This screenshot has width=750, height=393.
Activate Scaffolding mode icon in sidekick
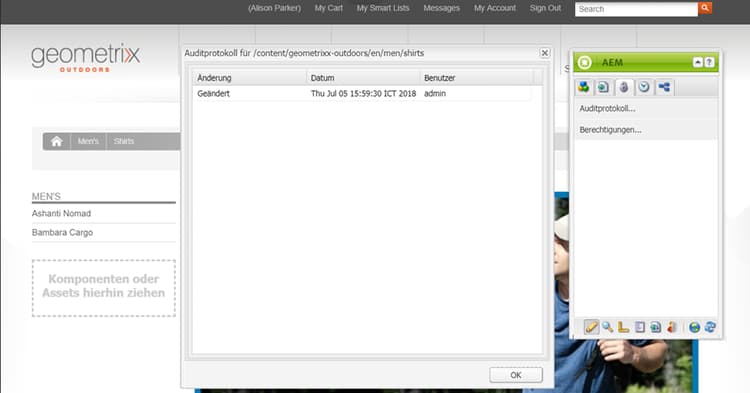640,327
